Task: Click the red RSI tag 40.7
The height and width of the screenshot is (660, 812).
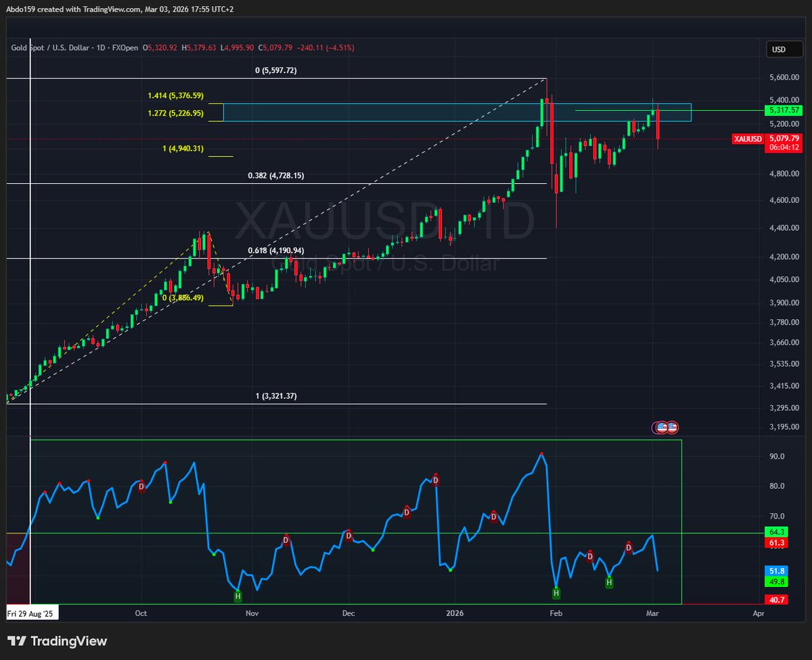Action: click(x=776, y=599)
